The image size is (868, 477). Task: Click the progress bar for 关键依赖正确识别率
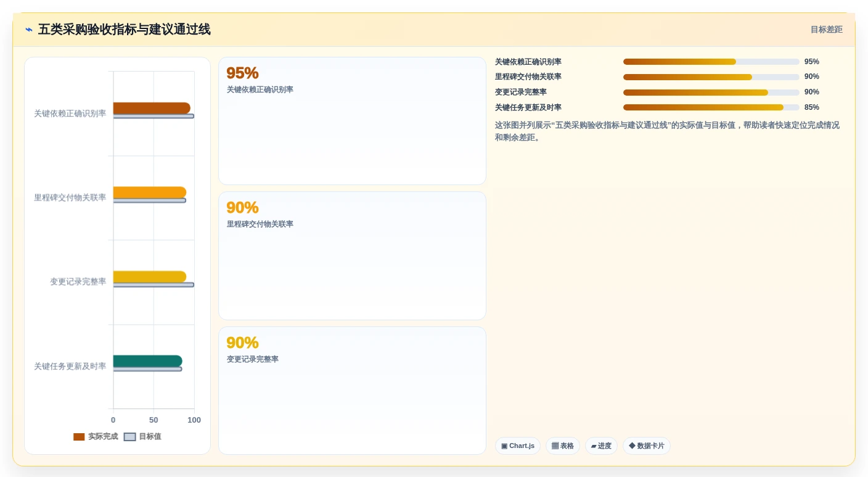click(x=711, y=62)
